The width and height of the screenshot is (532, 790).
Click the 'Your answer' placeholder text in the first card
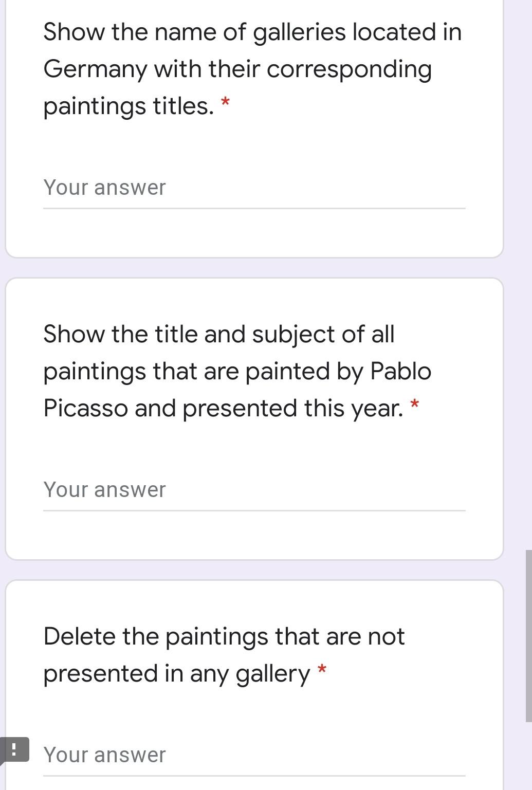(x=104, y=187)
